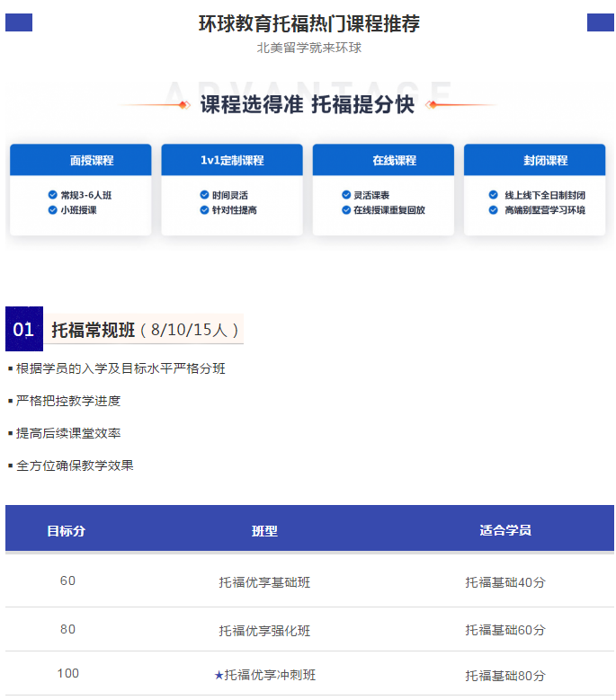Click the 班型 column header

(264, 531)
